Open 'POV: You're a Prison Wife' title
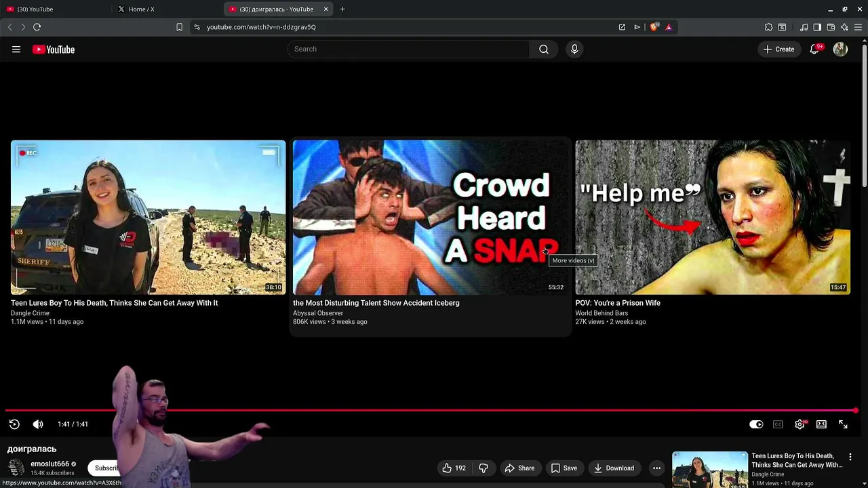Viewport: 868px width, 488px height. pos(618,303)
